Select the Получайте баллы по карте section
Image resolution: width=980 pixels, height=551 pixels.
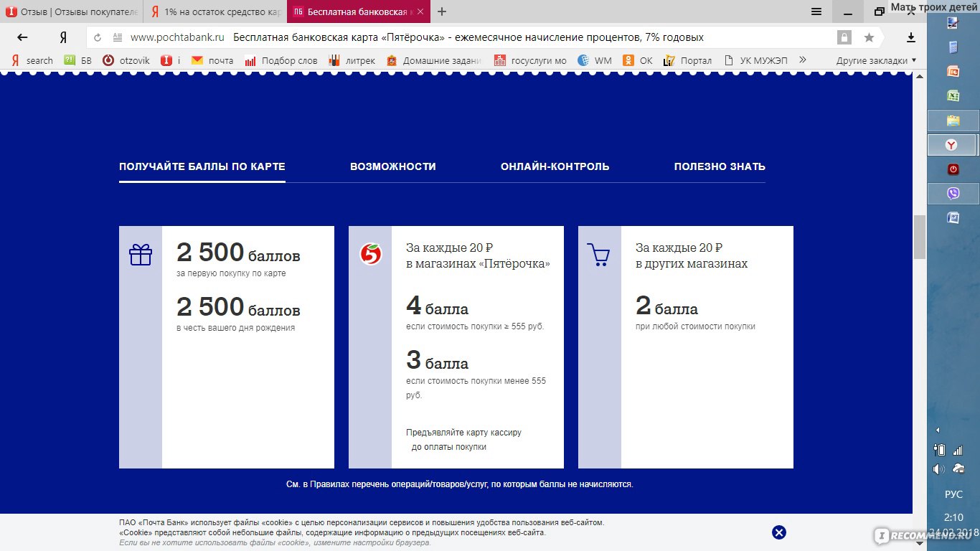click(202, 166)
